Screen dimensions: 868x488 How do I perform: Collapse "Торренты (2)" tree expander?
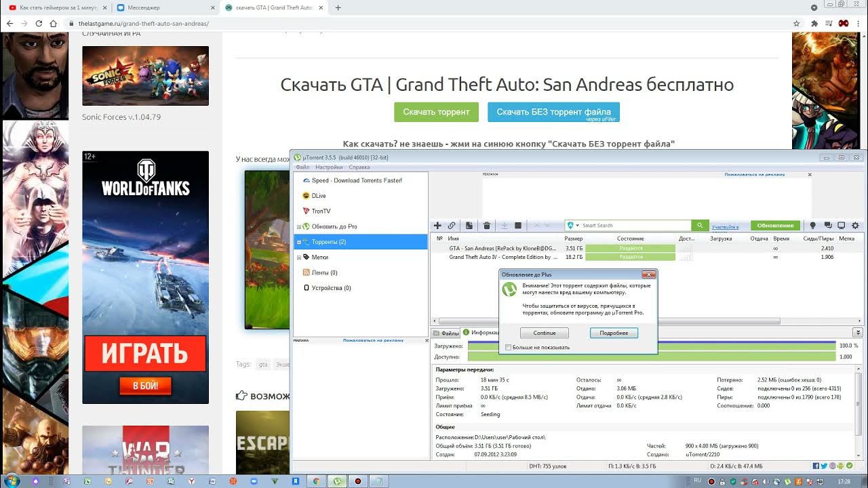299,242
